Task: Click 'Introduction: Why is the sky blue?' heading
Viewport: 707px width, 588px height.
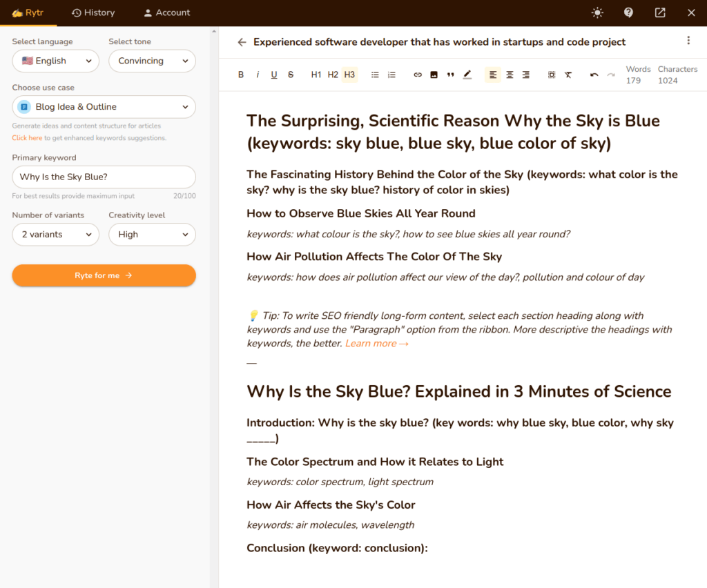Action: [460, 431]
